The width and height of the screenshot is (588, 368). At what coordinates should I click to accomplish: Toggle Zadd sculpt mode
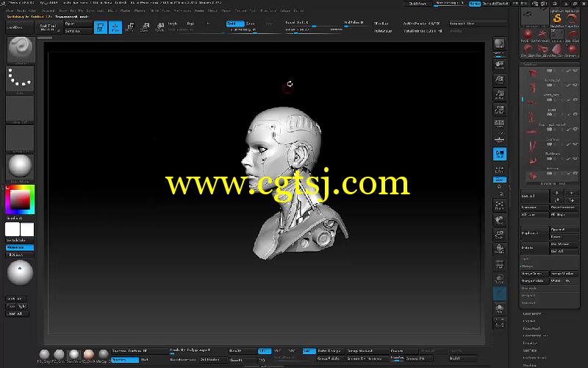[235, 24]
